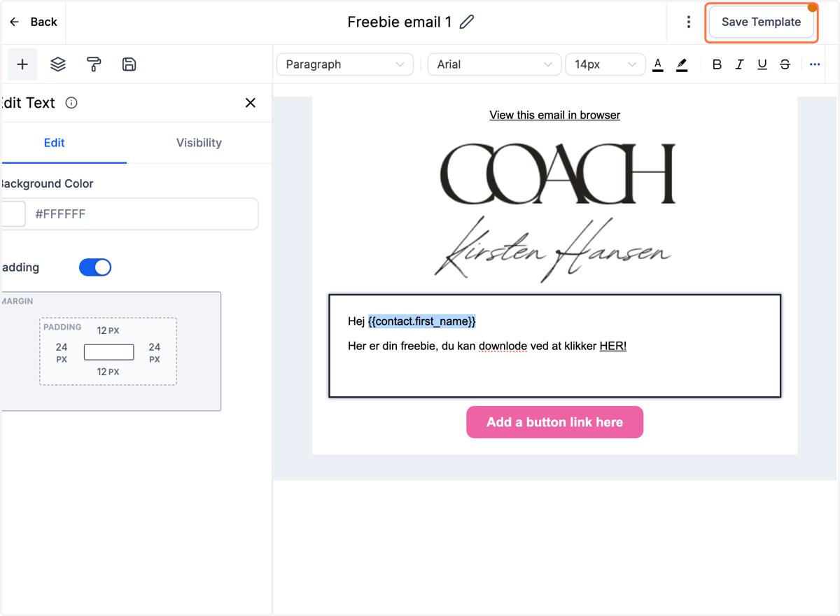Toggle strikethrough formatting
Image resolution: width=840 pixels, height=616 pixels.
click(785, 64)
